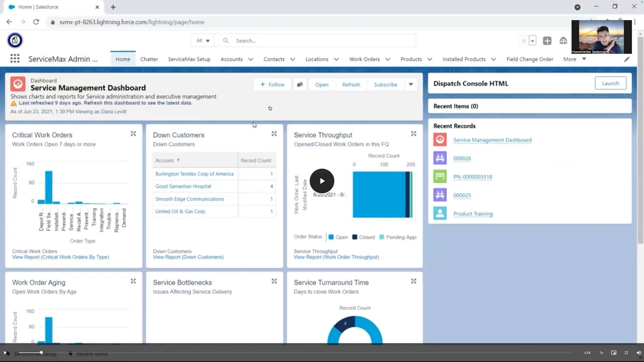Expand the Products tab dropdown chevron

coord(430,59)
